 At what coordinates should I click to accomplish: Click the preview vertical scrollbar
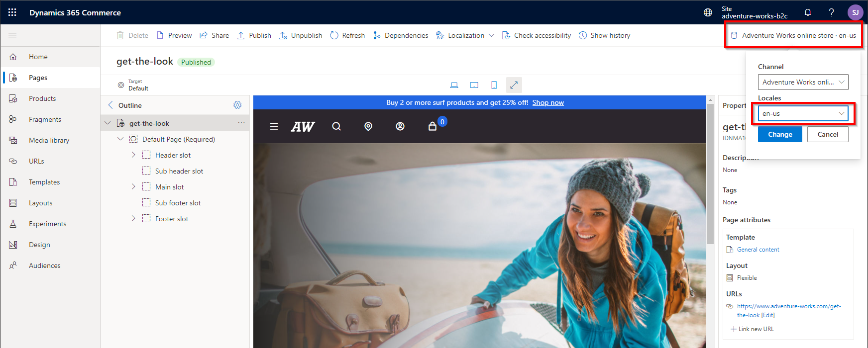pos(711,174)
